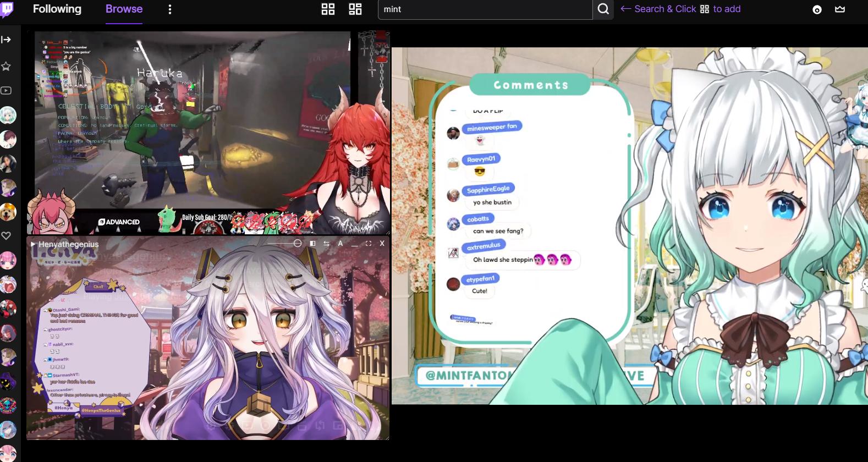
Task: Make the Henyathegenius stream fullscreen
Action: [x=369, y=243]
